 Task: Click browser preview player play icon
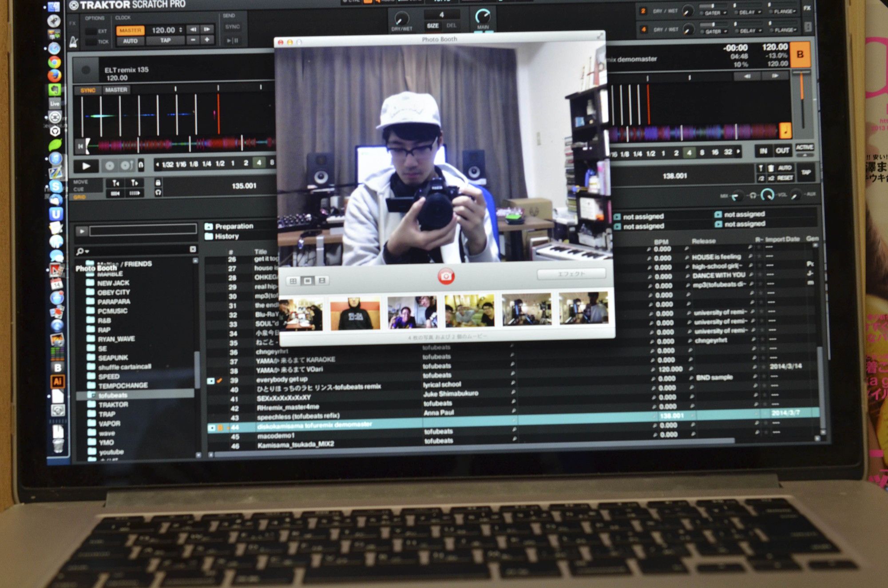pyautogui.click(x=81, y=231)
